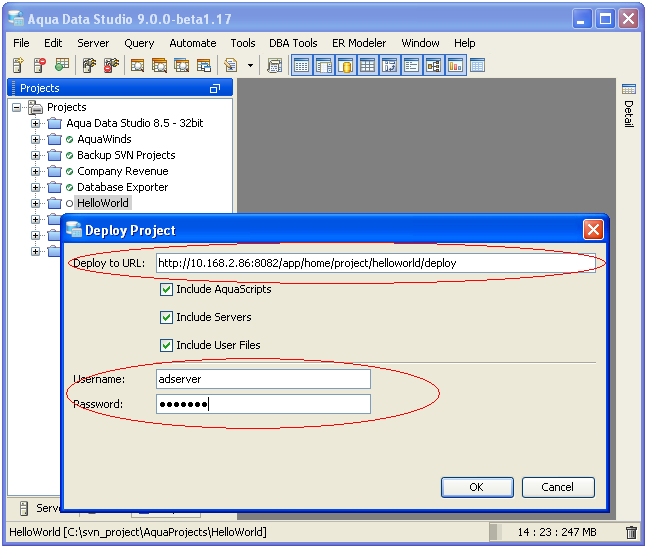
Task: Click into the Password field
Action: click(x=263, y=404)
